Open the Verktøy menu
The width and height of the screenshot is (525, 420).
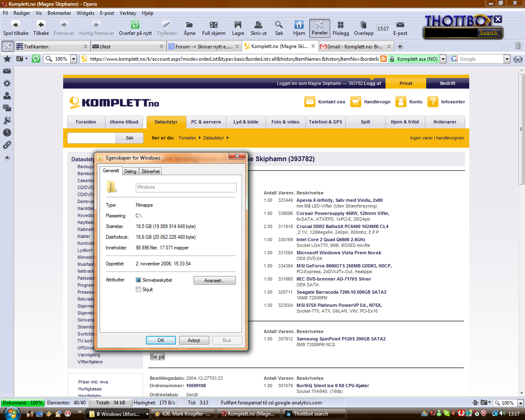[128, 13]
